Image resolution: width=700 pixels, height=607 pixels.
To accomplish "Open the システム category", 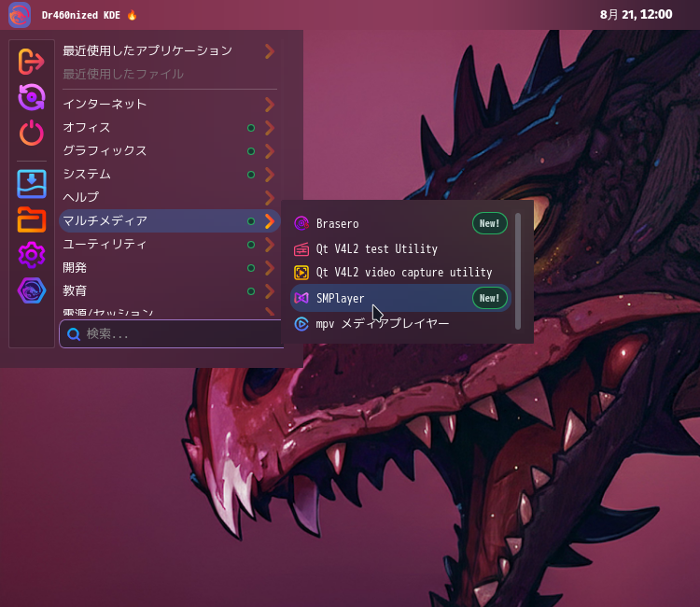I will (170, 174).
